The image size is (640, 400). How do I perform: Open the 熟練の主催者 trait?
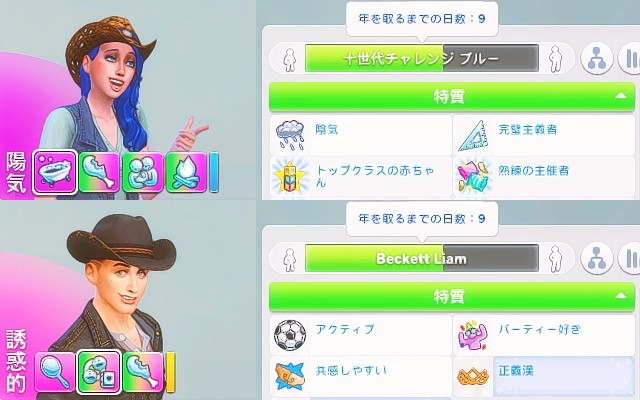pos(544,177)
